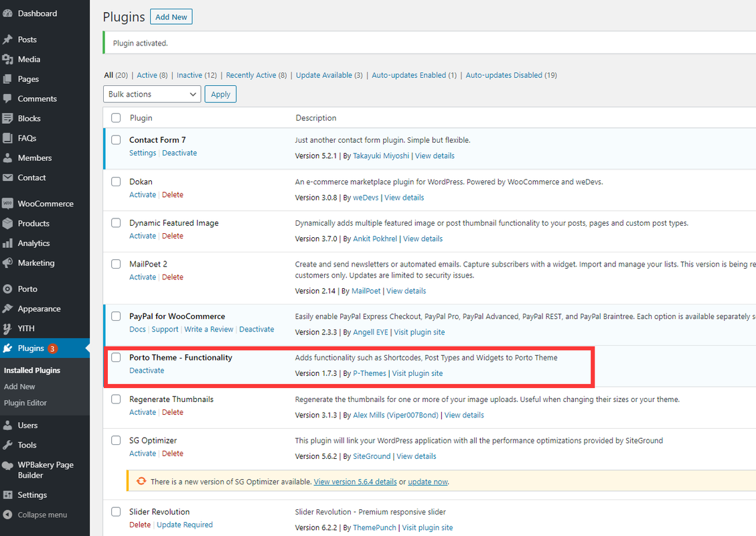Click the Settings sliders icon
Screen dimensions: 756x536
pyautogui.click(x=8, y=496)
